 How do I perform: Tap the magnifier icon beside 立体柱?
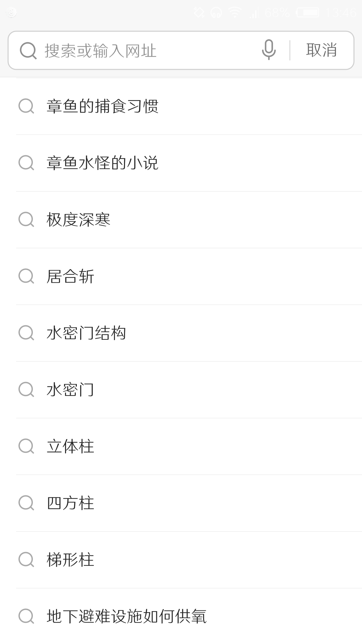26,446
